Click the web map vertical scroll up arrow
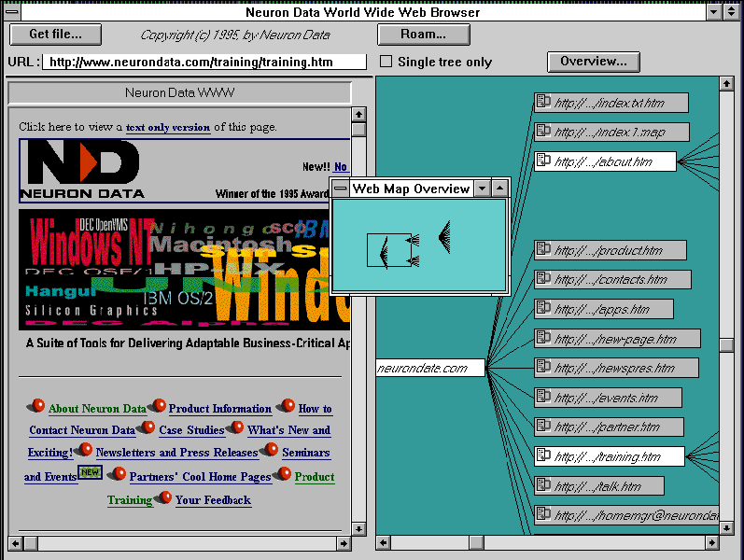Image resolution: width=744 pixels, height=560 pixels. point(726,84)
